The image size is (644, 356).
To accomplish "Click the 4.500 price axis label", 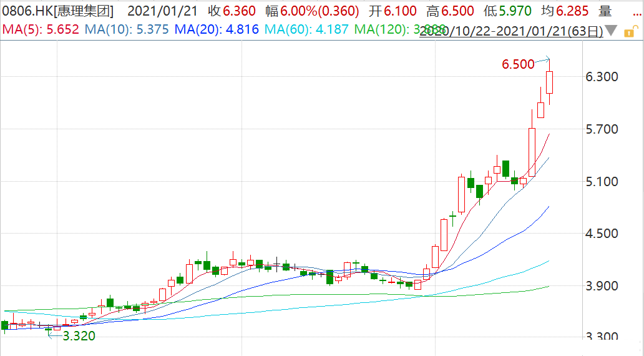I will click(603, 234).
